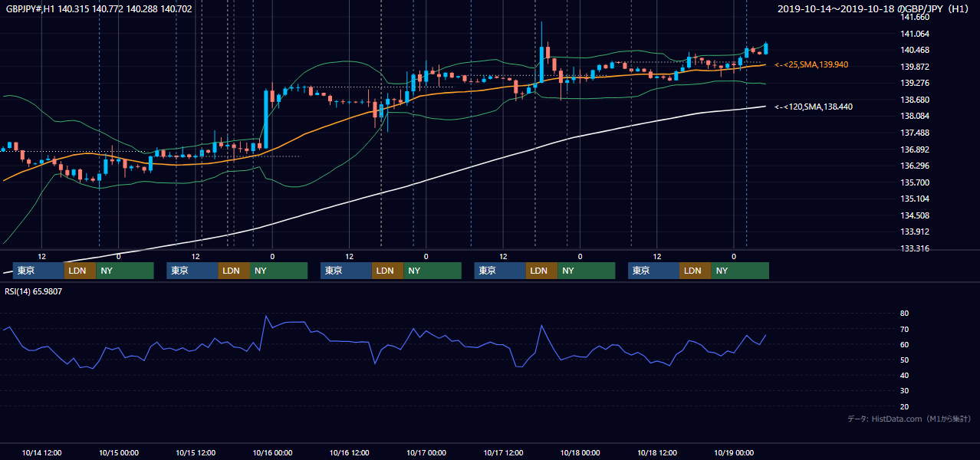
Task: Click RSI scale level 30
Action: (x=904, y=391)
